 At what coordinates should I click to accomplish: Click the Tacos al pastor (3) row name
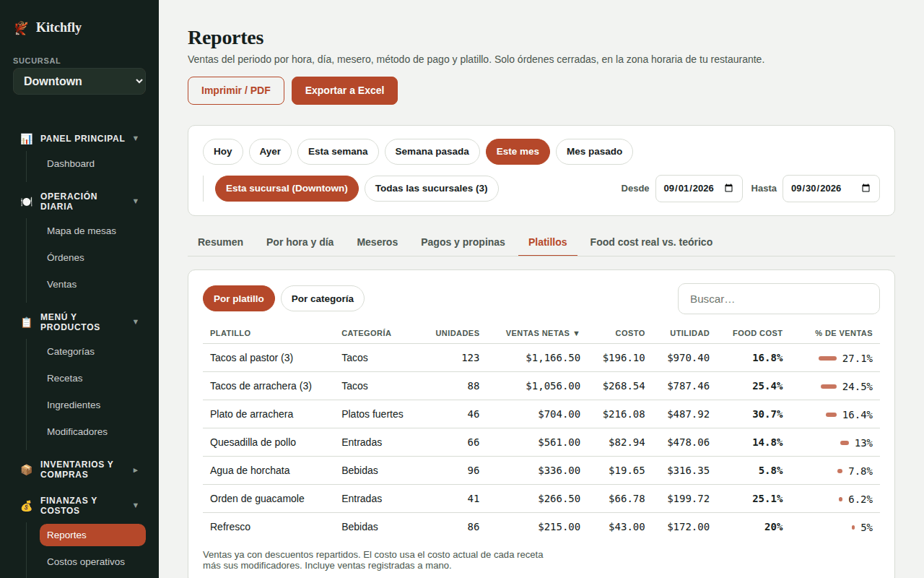coord(252,358)
